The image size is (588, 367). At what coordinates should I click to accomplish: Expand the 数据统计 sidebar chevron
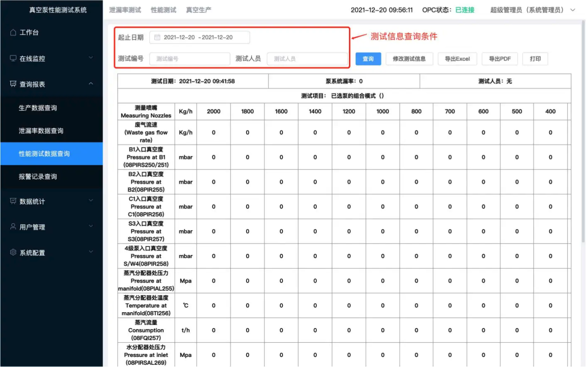coord(91,201)
